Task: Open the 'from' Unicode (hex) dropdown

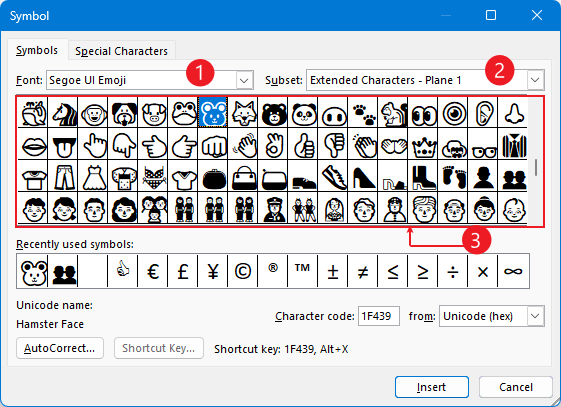Action: click(x=535, y=316)
